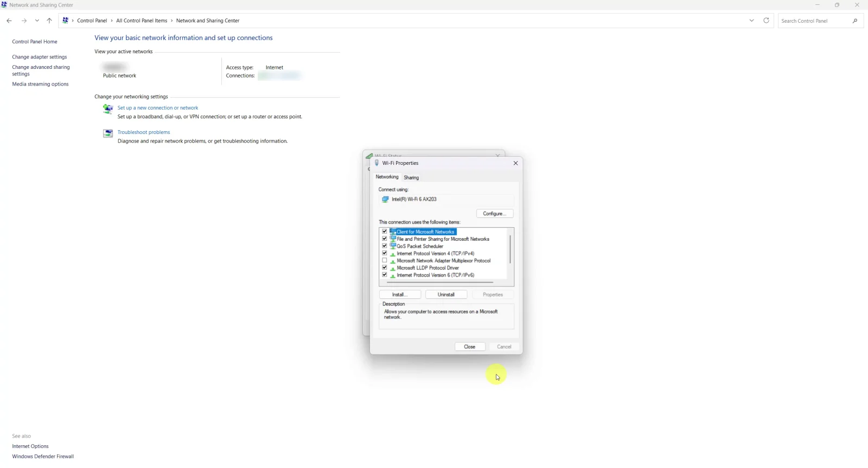Go back using the Back arrow
This screenshot has width=868, height=468.
click(9, 21)
